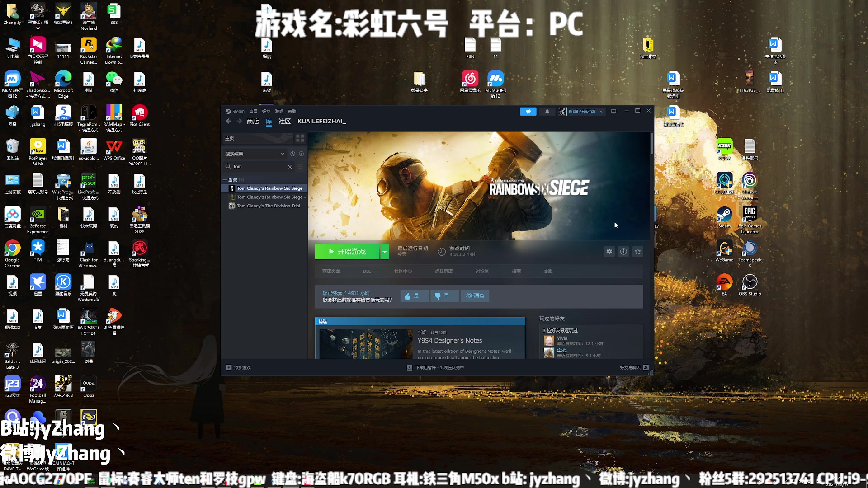
Task: Toggle the favorite star icon for the game
Action: pos(637,251)
